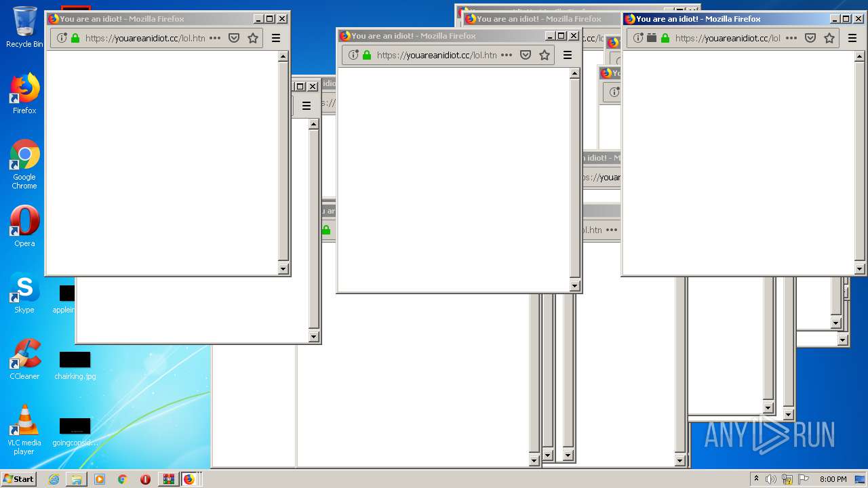Open page actions dots in active blue-titled Firefox window
The width and height of the screenshot is (868, 488).
[x=791, y=38]
